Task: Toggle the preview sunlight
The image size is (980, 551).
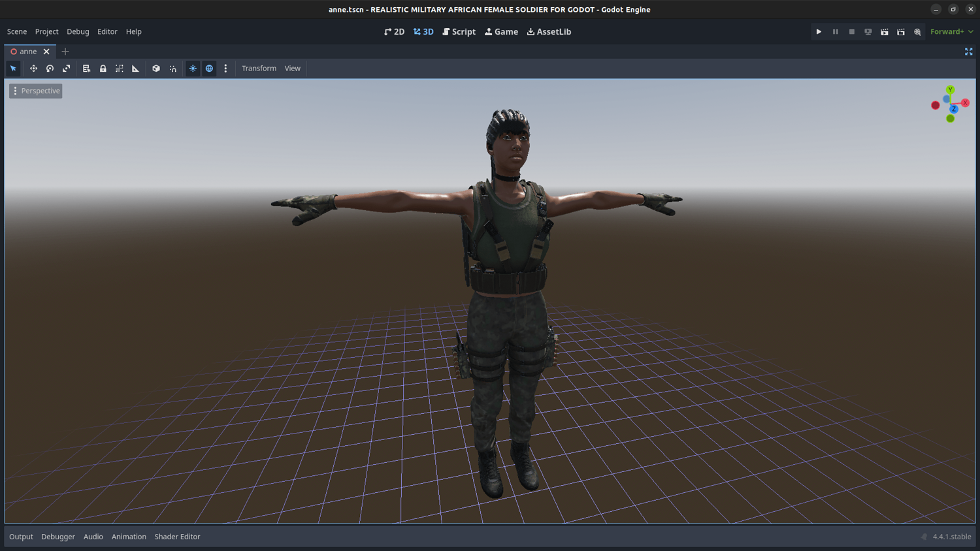Action: pyautogui.click(x=193, y=69)
